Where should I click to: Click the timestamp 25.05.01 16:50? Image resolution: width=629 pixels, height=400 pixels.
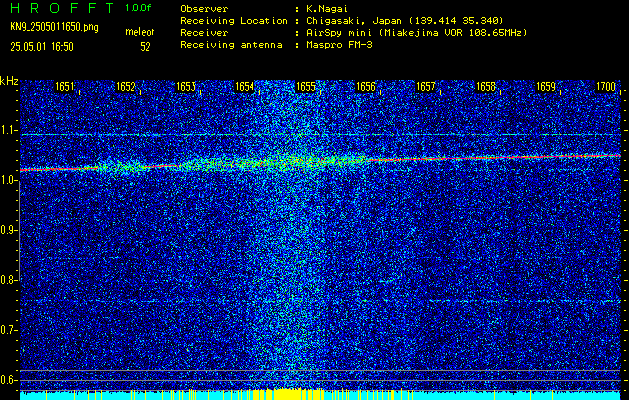pos(42,47)
